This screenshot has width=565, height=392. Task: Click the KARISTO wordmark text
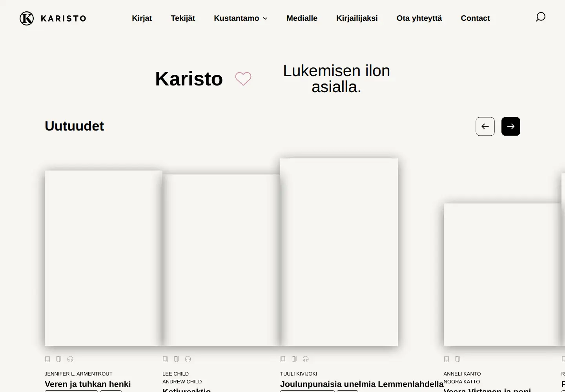tap(64, 18)
